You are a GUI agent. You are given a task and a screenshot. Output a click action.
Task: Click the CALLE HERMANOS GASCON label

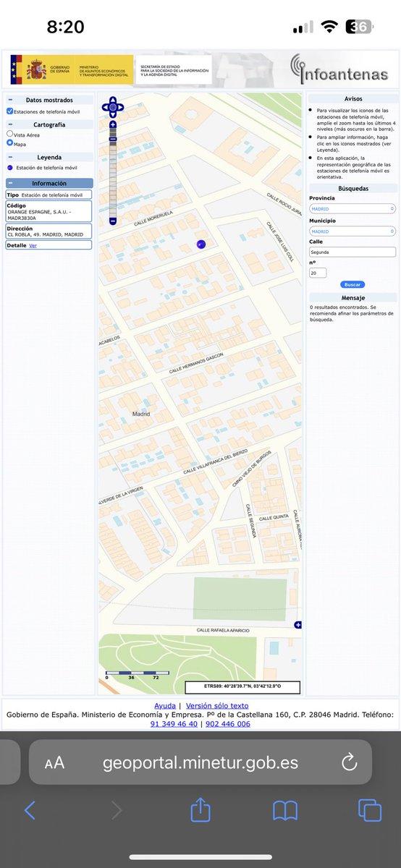coord(197,362)
